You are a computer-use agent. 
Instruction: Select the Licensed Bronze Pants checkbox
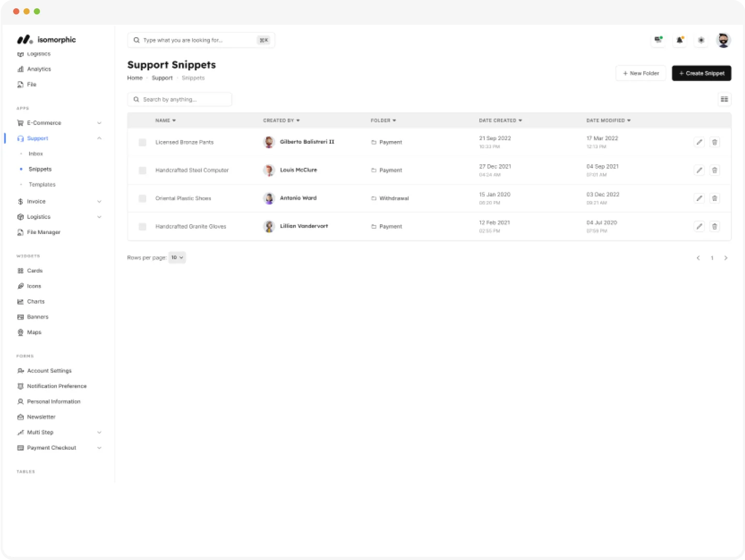coord(142,142)
